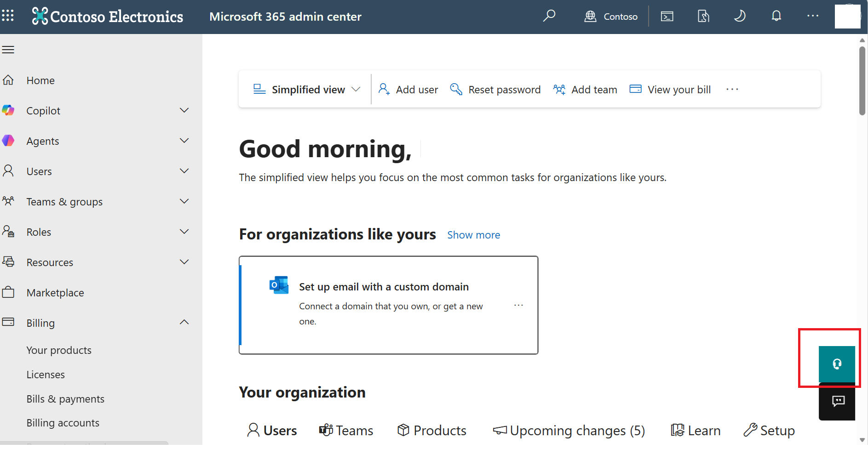Click the Copilot sidebar icon
This screenshot has height=449, width=868.
(8, 110)
